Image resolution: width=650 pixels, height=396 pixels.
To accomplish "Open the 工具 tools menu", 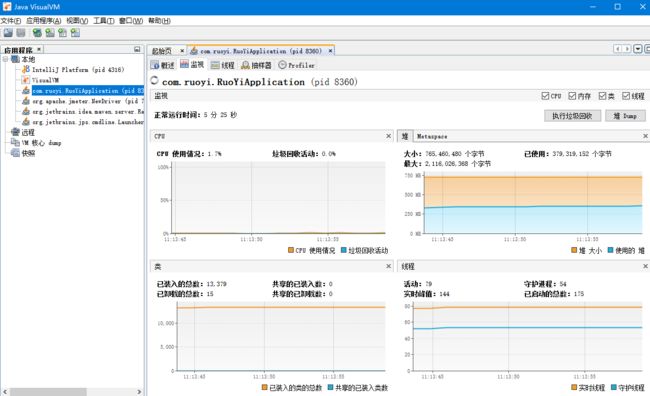I will tap(103, 20).
